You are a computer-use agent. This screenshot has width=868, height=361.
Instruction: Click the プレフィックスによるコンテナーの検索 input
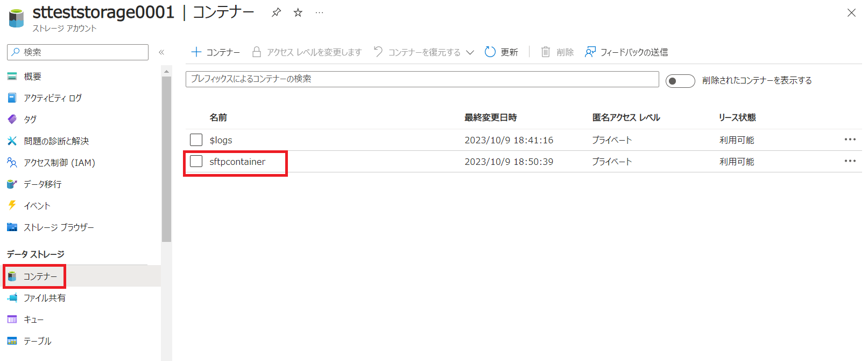422,79
